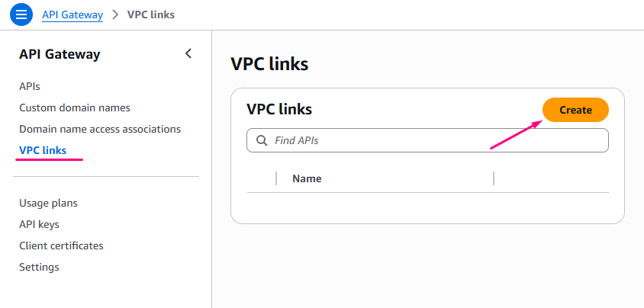Select VPC links in sidebar navigation
This screenshot has height=308, width=644.
click(x=43, y=150)
